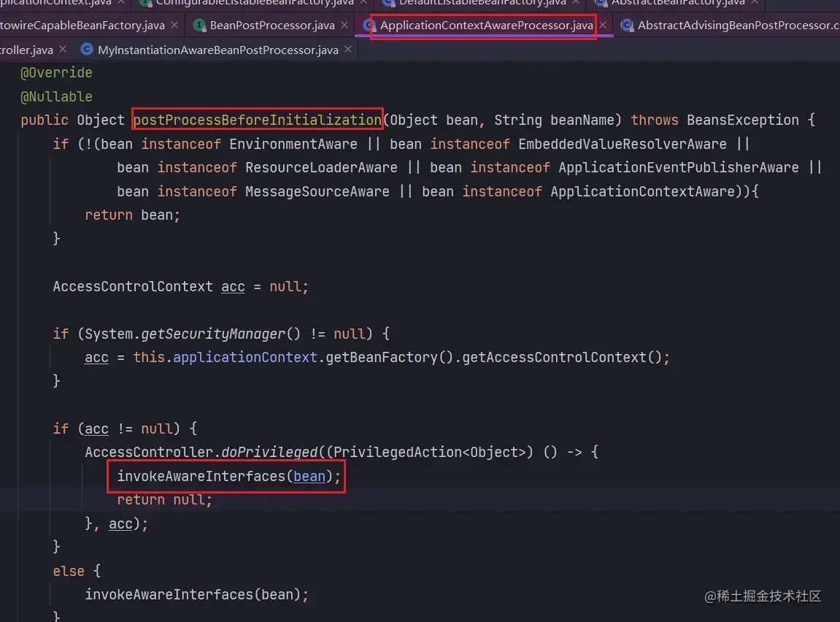Click the class icon on AbstractAdvisingBeanPostProcessor tab
The height and width of the screenshot is (622, 840).
627,25
